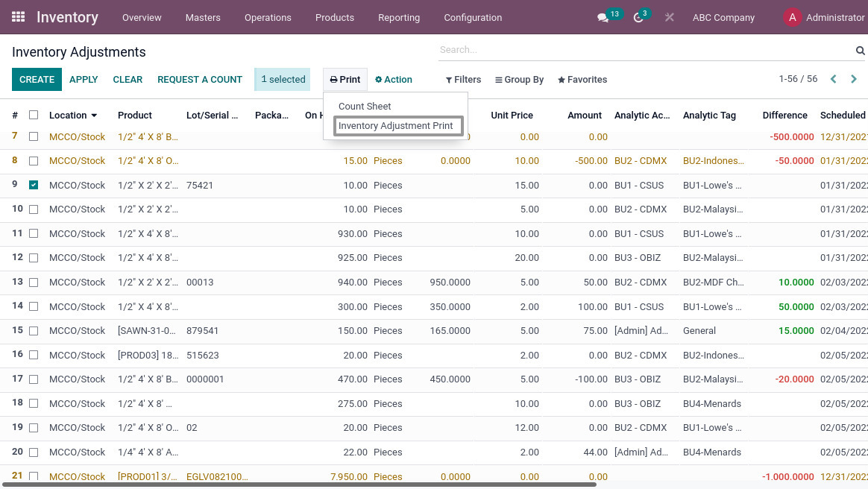Open the apps grid menu icon
This screenshot has height=489, width=868.
point(18,17)
